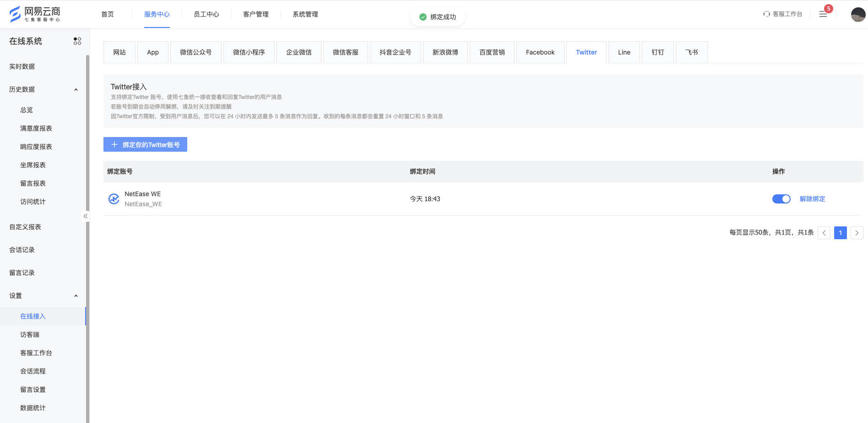The height and width of the screenshot is (423, 868).
Task: Click the NetEase WE account avatar icon
Action: (114, 199)
